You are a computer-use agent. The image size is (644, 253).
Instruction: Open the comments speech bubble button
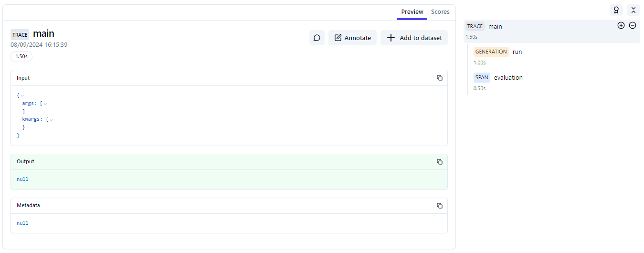coord(317,38)
